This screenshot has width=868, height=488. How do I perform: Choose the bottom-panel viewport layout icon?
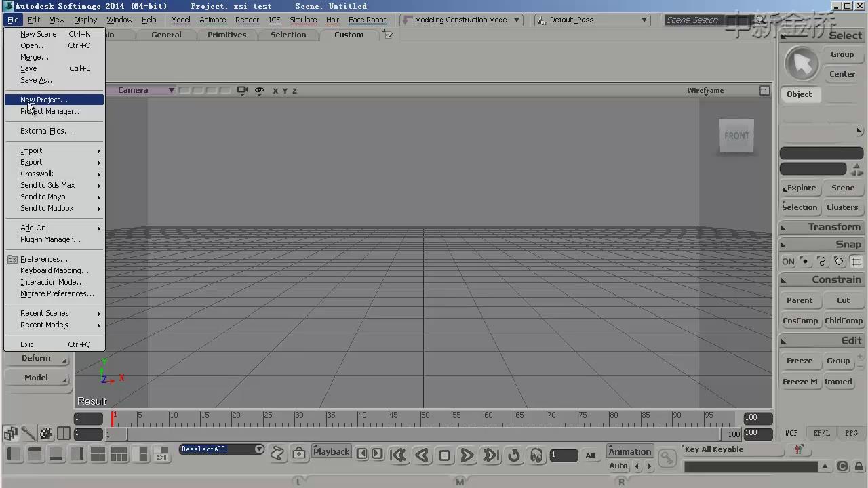tap(56, 453)
